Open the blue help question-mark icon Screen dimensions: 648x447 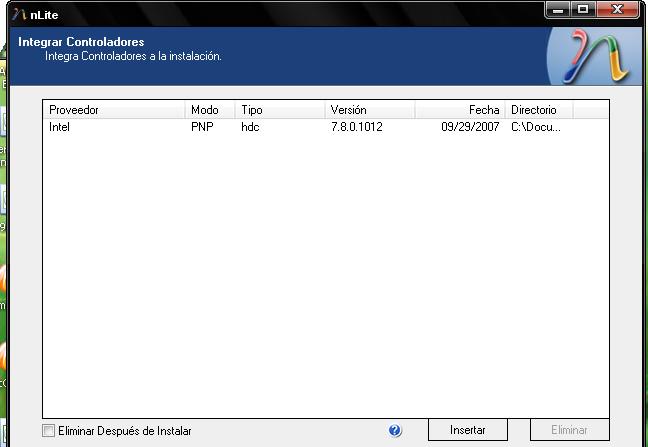[395, 430]
